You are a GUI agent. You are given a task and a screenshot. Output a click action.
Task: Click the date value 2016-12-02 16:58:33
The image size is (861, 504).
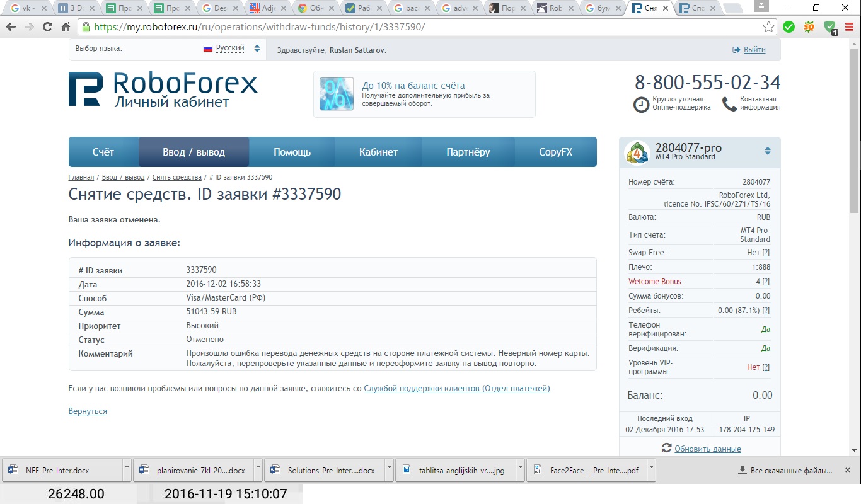click(224, 284)
